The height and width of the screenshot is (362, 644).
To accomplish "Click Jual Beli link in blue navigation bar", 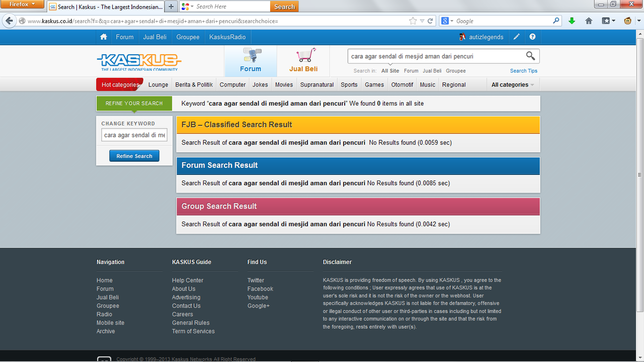I will point(154,37).
